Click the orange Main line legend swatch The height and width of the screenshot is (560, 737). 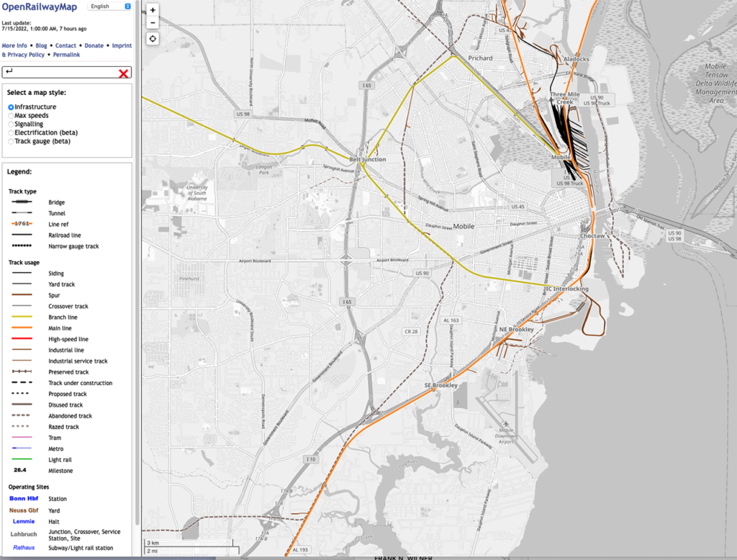click(22, 328)
